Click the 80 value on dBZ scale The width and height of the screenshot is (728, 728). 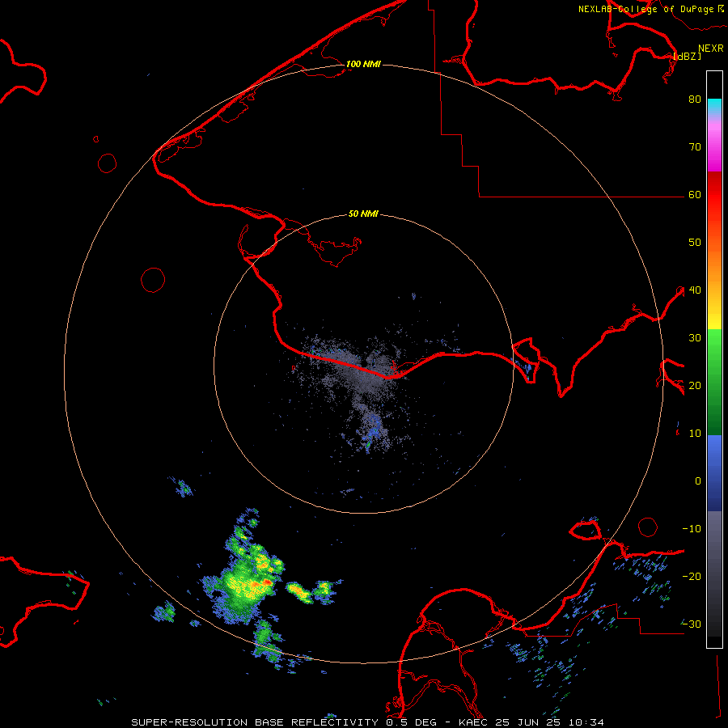click(695, 99)
